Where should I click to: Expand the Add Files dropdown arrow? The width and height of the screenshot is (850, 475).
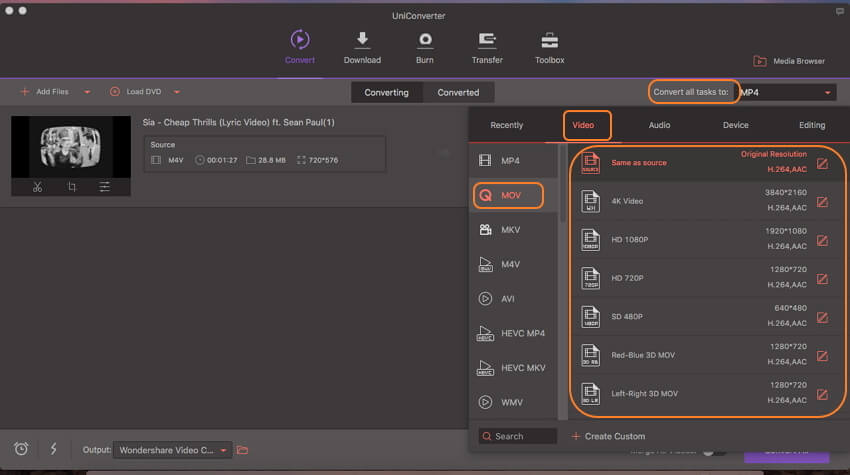87,92
